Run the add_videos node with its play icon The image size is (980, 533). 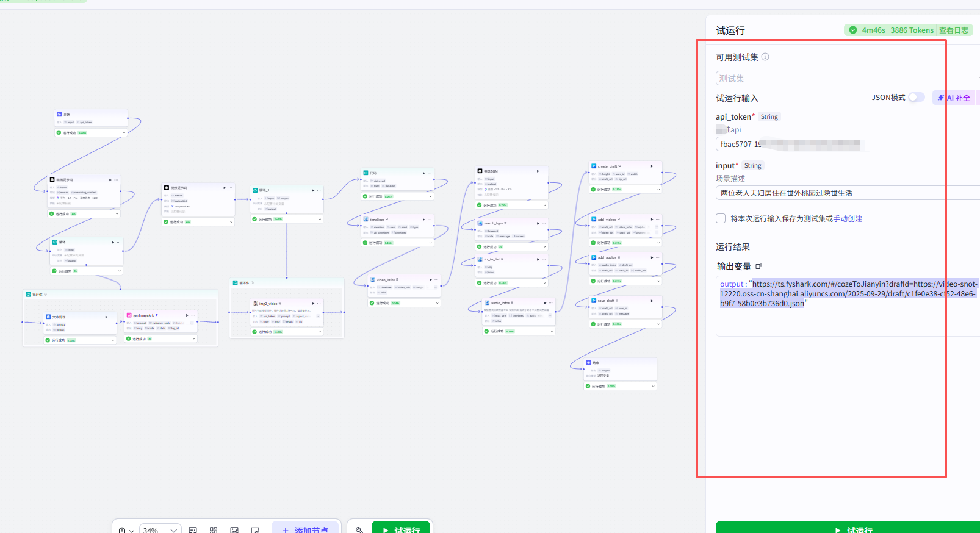(652, 219)
